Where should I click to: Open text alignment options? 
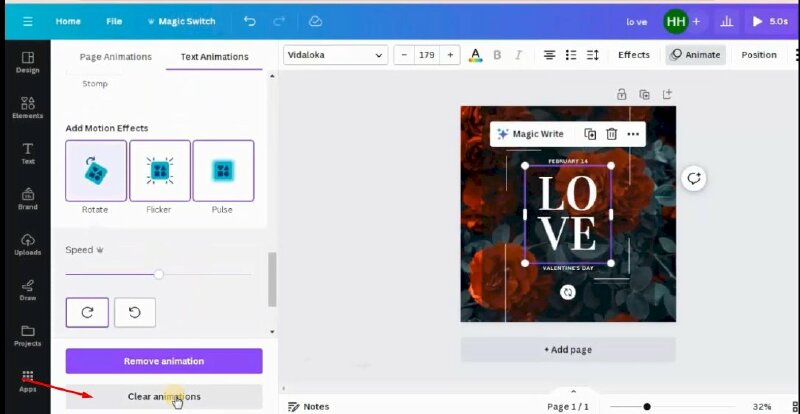tap(549, 55)
